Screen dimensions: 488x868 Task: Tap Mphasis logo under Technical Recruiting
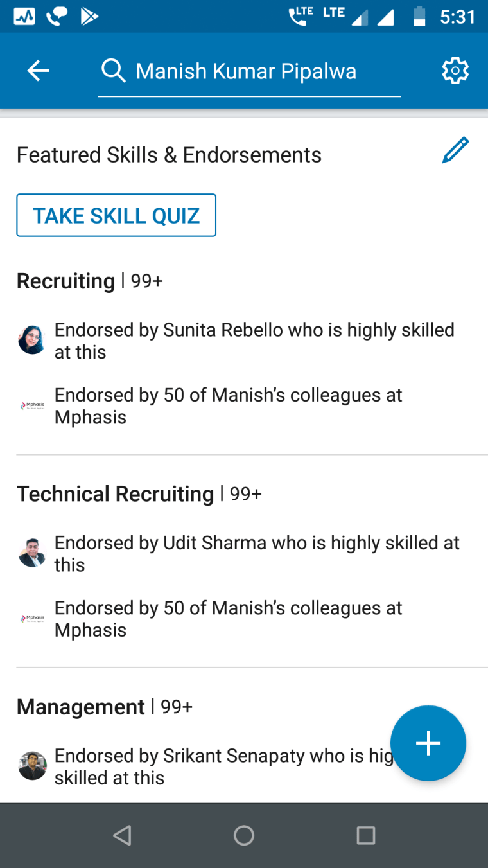click(x=32, y=618)
